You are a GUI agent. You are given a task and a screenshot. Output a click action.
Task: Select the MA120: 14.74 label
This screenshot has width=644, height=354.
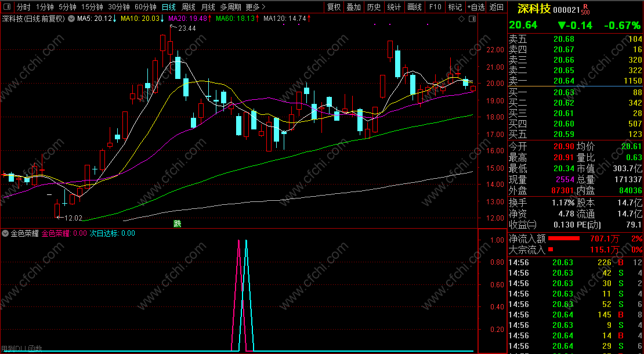tap(285, 19)
